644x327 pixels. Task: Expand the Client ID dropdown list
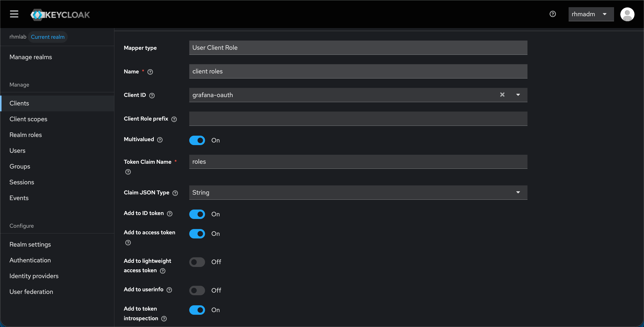518,95
